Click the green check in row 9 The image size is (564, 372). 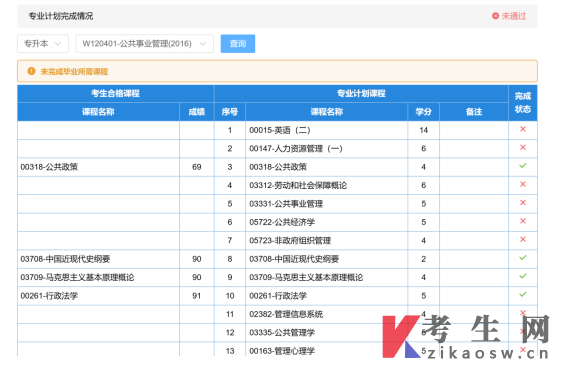click(x=523, y=276)
